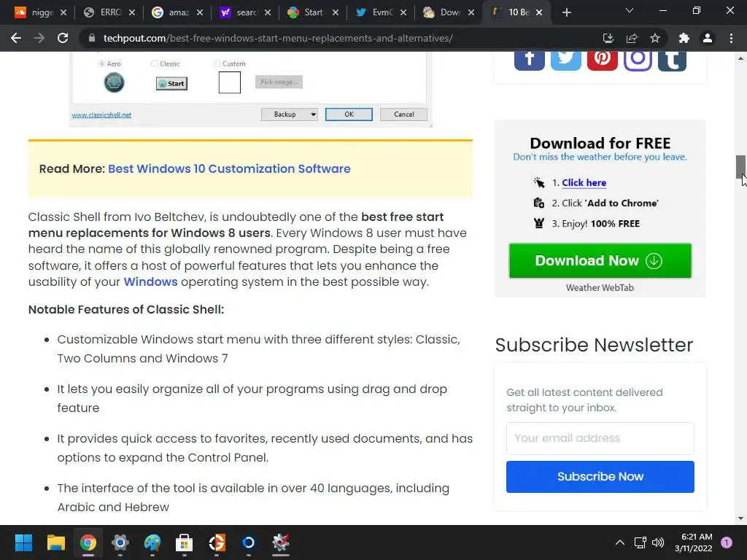The height and width of the screenshot is (560, 747).
Task: Open the Twitter social icon
Action: pos(566,61)
